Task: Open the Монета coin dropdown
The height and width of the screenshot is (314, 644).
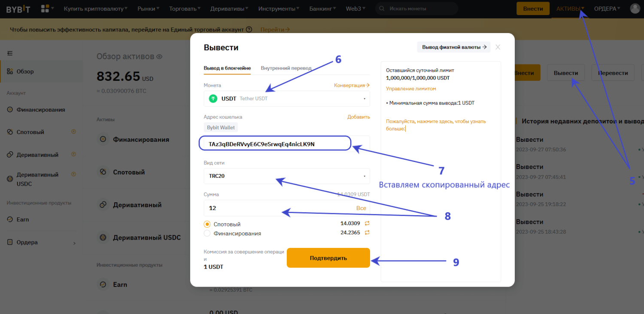Action: (287, 98)
